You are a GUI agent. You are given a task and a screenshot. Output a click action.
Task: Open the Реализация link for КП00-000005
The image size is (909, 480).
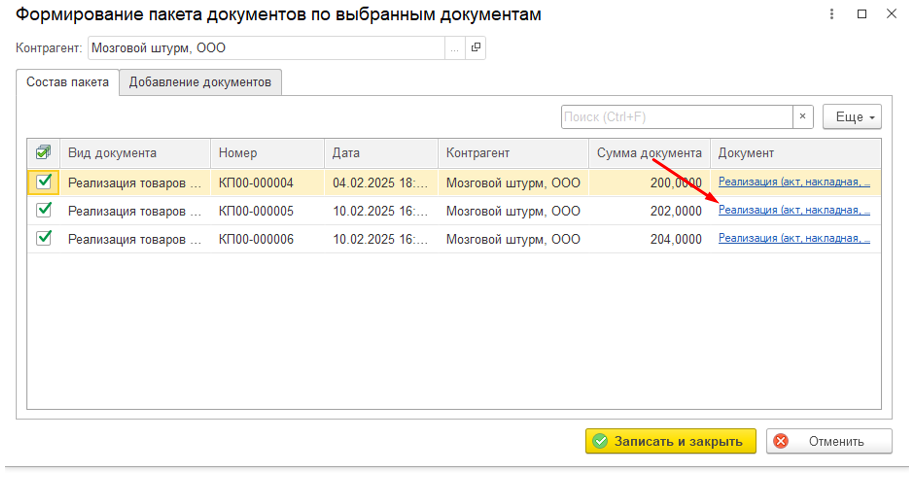[794, 210]
